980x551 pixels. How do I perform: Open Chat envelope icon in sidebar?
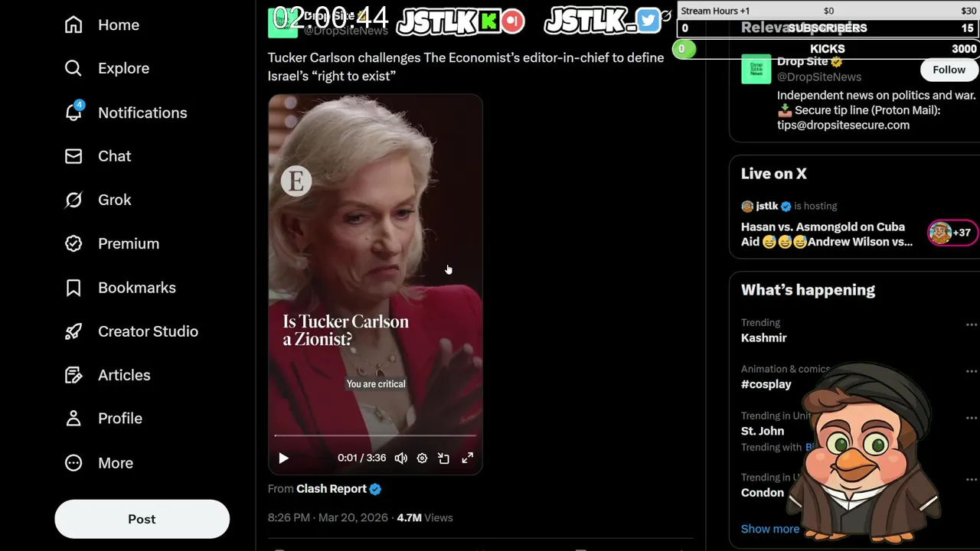point(73,156)
